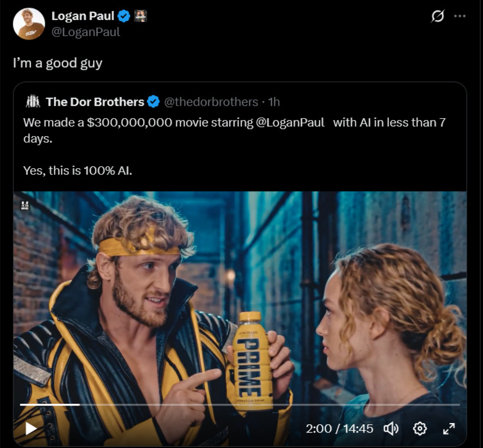
Task: Toggle fullscreen for the video
Action: tap(449, 429)
